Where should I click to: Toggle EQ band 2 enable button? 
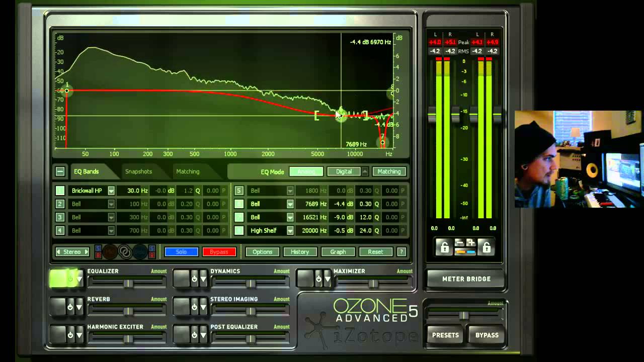click(60, 204)
